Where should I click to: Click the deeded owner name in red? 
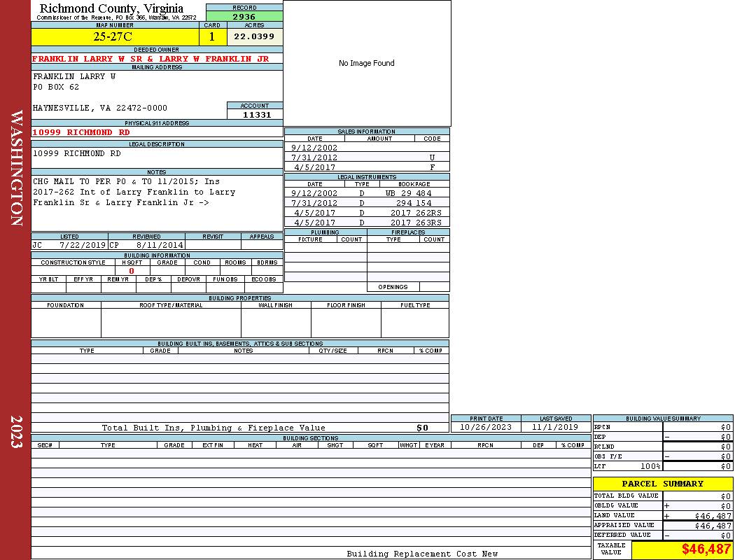click(x=150, y=59)
